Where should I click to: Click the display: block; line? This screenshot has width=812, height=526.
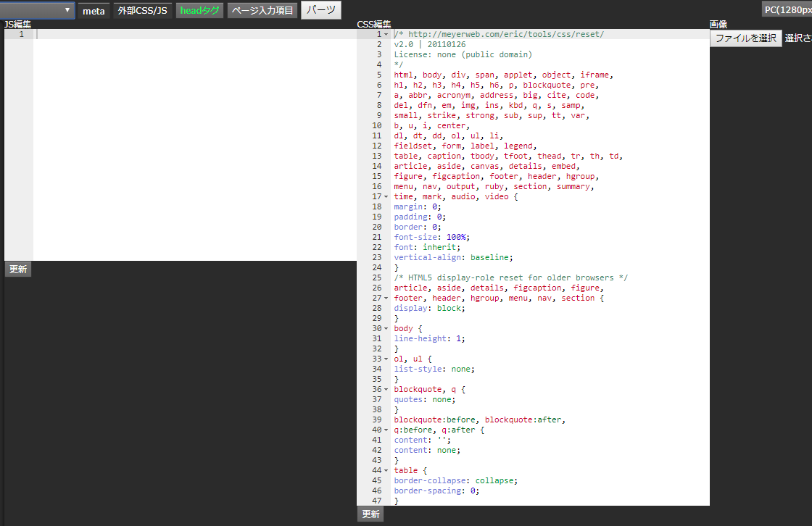(430, 308)
